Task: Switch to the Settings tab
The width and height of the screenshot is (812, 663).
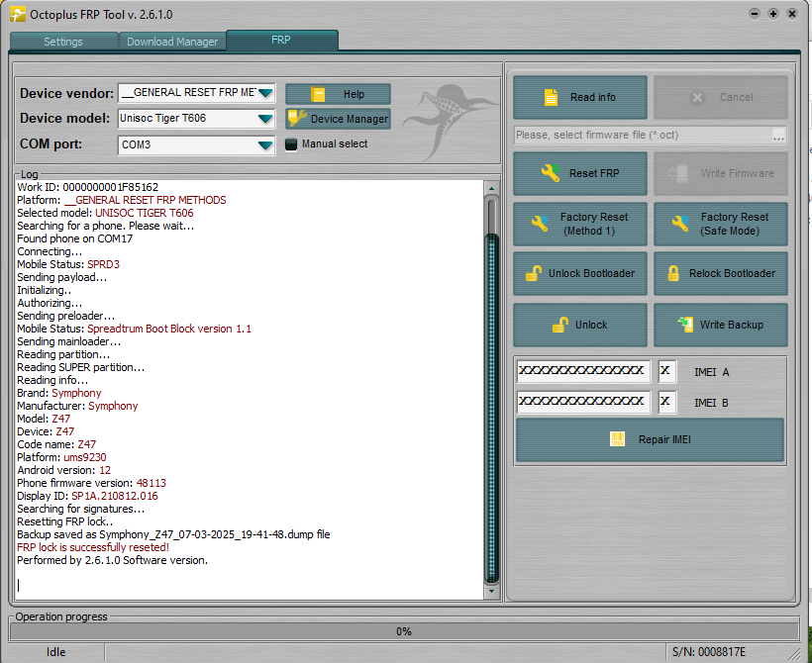Action: point(63,42)
